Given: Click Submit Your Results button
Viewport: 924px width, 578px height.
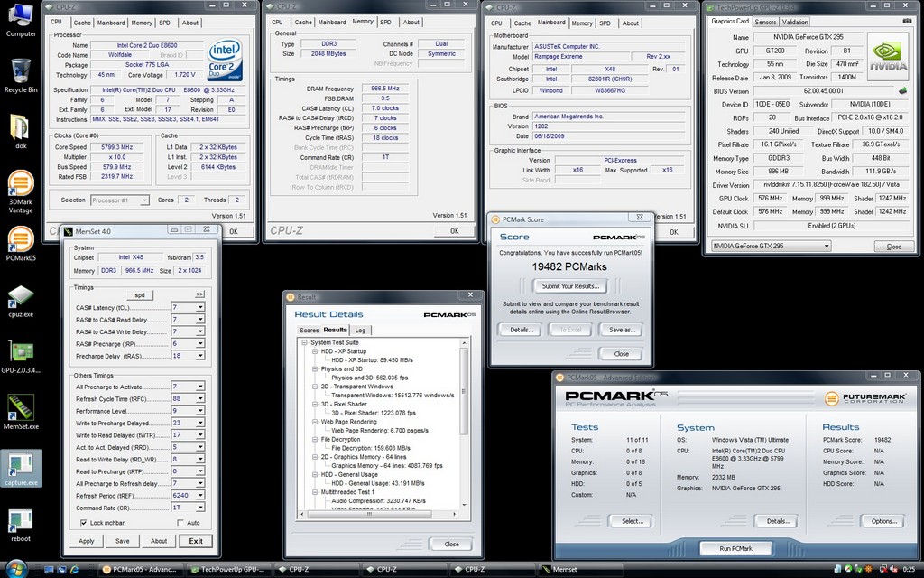Looking at the screenshot, I should click(x=570, y=286).
